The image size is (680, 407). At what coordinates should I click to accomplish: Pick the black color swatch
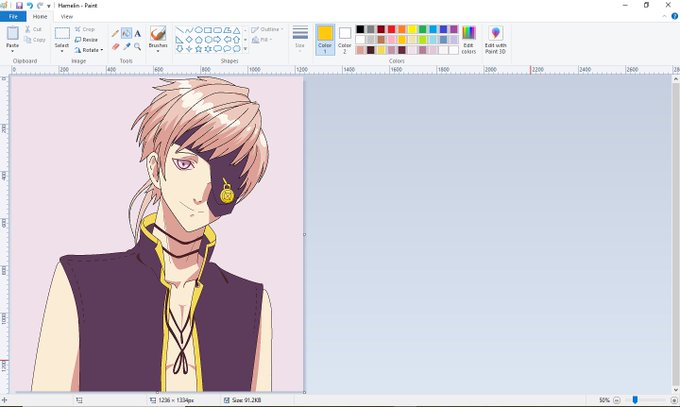(360, 29)
